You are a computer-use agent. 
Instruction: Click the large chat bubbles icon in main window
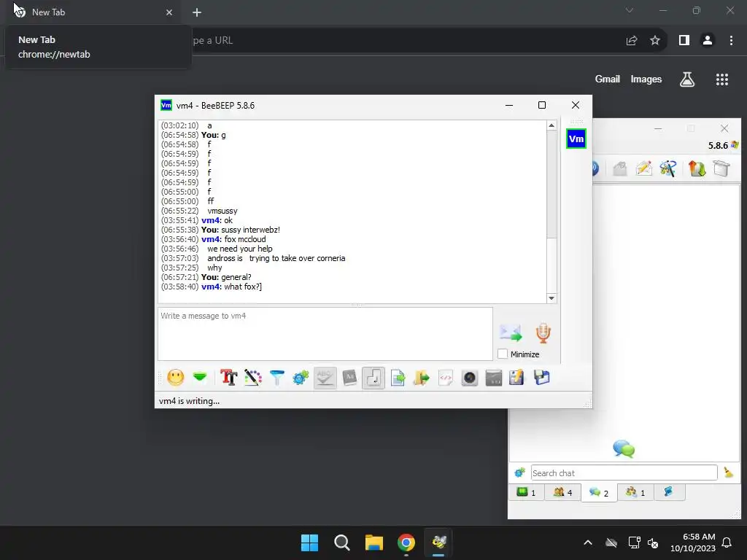624,448
